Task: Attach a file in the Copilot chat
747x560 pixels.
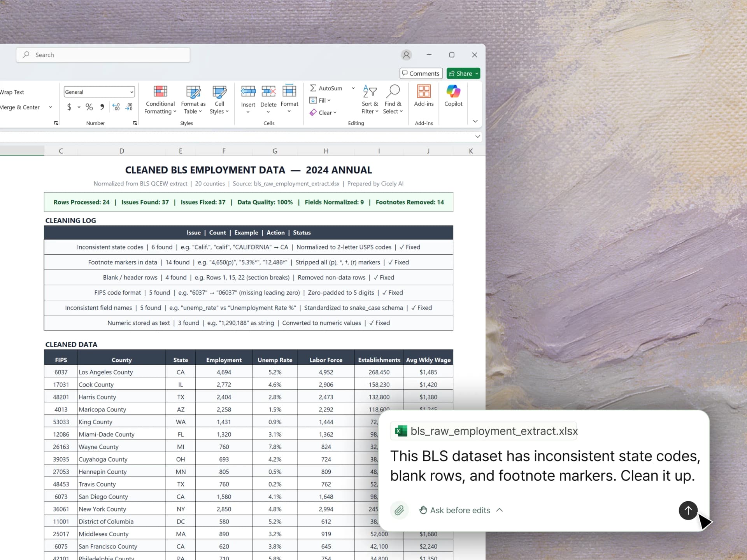Action: (400, 510)
